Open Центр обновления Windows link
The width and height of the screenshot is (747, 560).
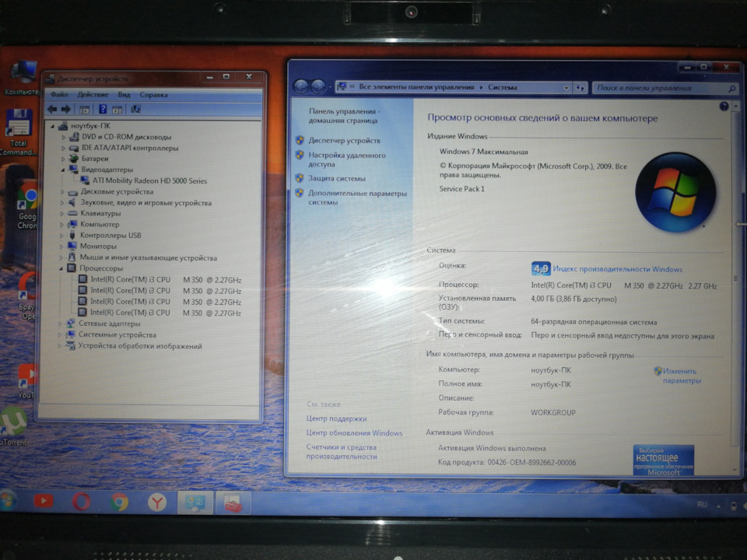[x=354, y=433]
